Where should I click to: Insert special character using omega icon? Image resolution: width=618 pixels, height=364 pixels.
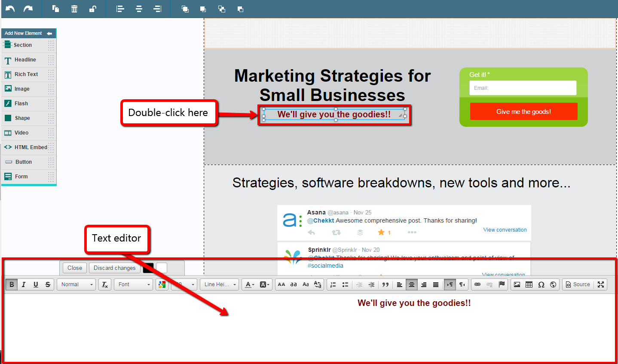541,284
